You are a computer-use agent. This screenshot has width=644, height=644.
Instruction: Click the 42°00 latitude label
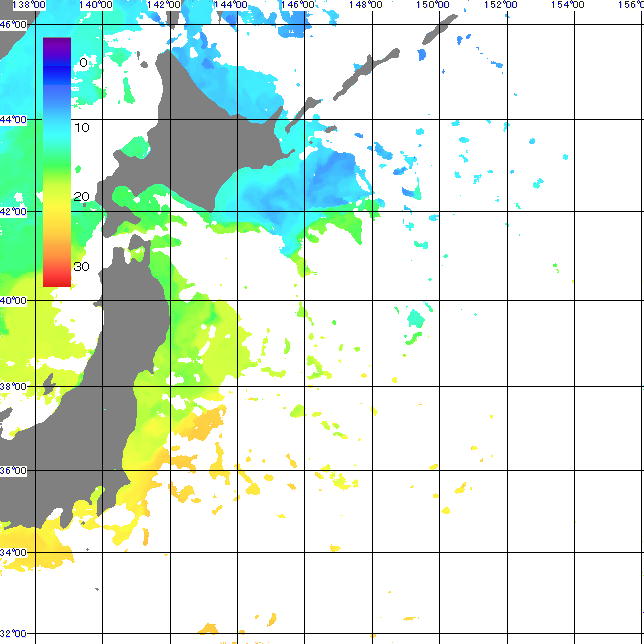coord(12,211)
